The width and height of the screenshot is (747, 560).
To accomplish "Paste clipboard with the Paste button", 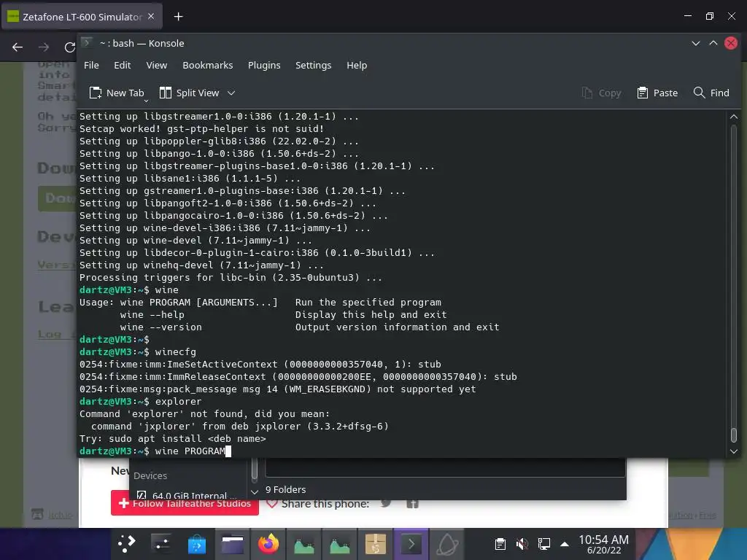I will tap(658, 93).
